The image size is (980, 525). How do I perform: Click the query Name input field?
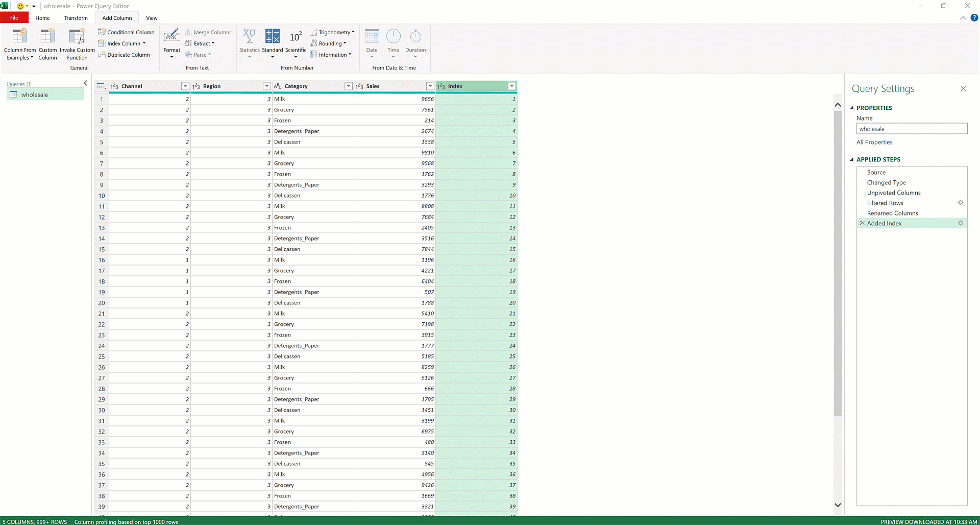point(912,128)
